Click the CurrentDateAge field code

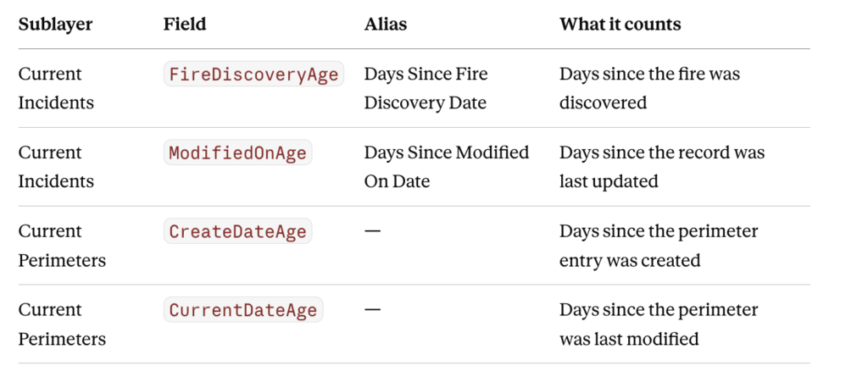pos(243,310)
